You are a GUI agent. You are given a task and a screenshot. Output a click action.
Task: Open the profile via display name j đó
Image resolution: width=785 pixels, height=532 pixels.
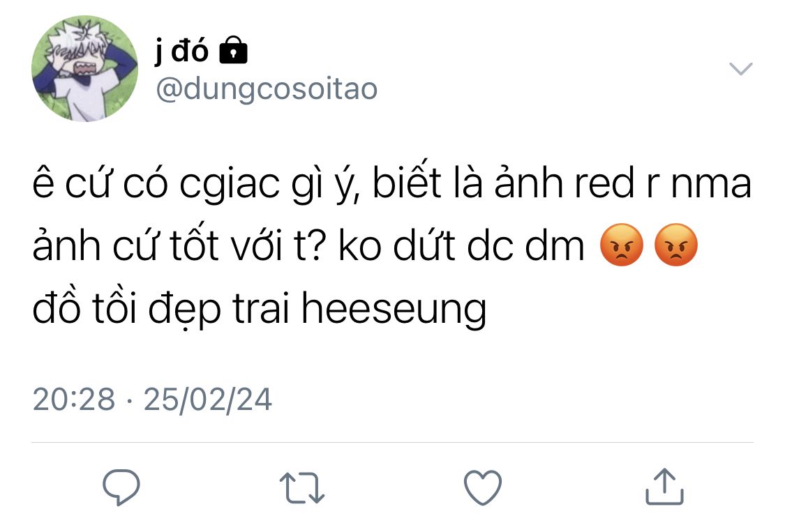pyautogui.click(x=181, y=50)
